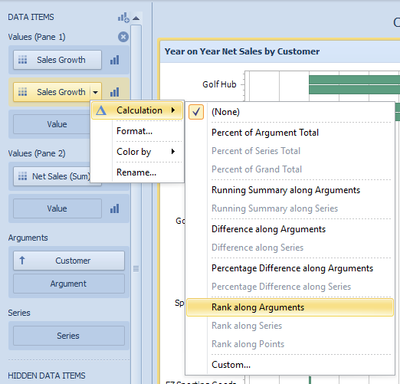
Task: Select Percent of Argument Total
Action: tap(265, 133)
